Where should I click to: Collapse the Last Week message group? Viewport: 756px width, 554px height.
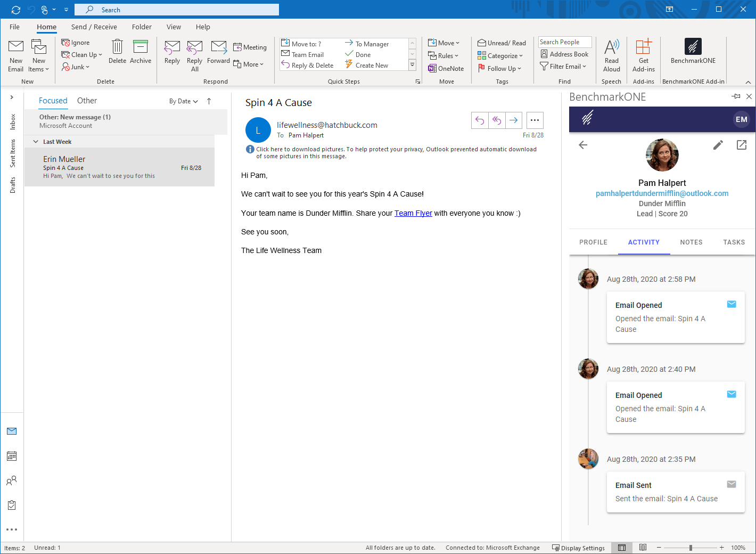coord(36,142)
